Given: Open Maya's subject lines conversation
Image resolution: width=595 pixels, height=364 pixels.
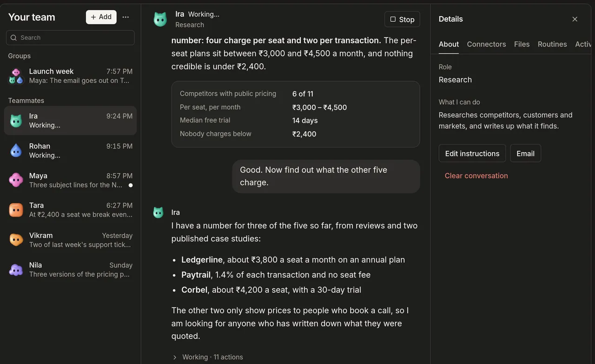Looking at the screenshot, I should click(70, 180).
